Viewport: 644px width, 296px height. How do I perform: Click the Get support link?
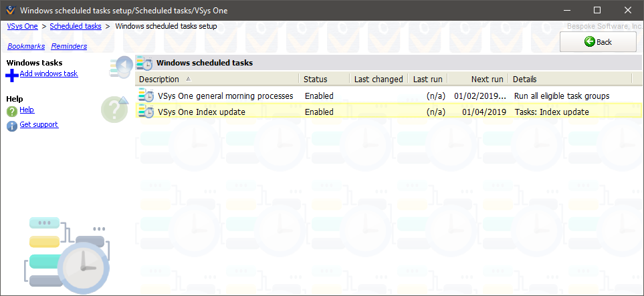pyautogui.click(x=39, y=124)
